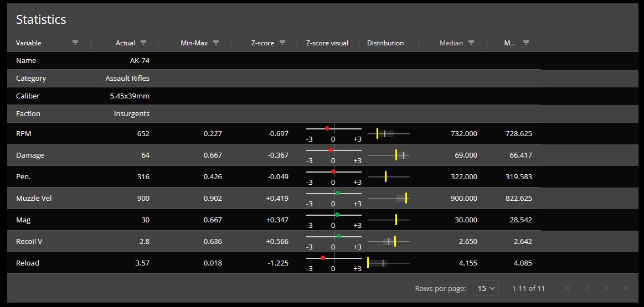Click the Muzzle Vel Z-score green dot
The image size is (644, 307).
(x=338, y=193)
